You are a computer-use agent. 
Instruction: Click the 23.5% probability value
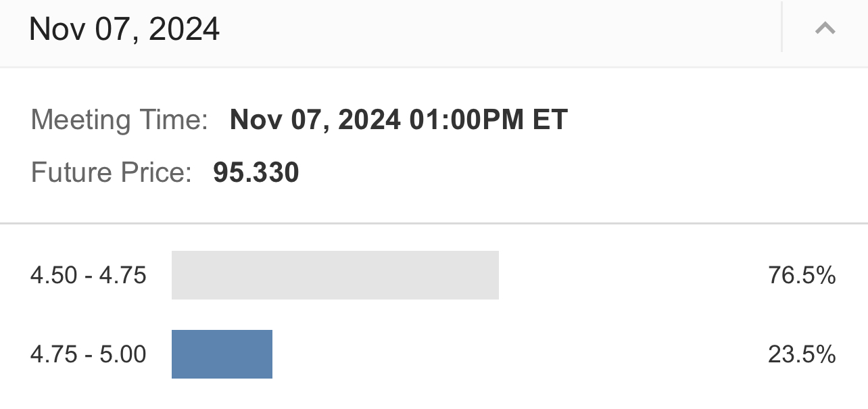(x=802, y=354)
